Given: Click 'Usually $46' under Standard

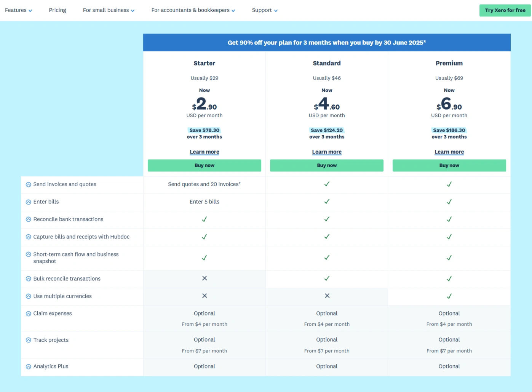Looking at the screenshot, I should tap(327, 78).
